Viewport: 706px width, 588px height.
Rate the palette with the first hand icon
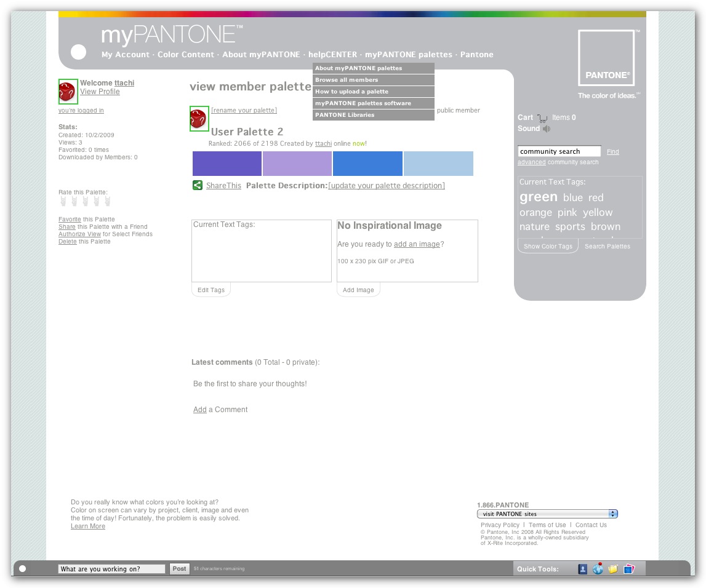pos(63,201)
